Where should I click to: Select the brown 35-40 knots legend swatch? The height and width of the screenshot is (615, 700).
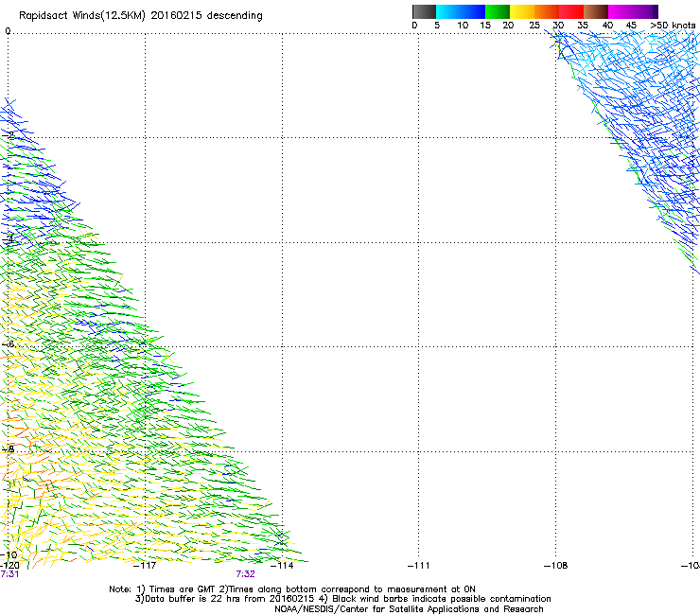[x=596, y=11]
